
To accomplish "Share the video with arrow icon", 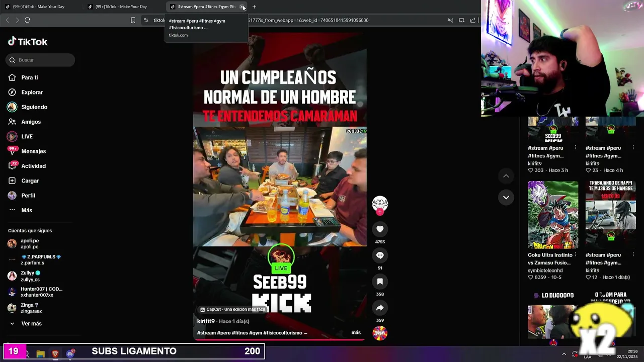I will [380, 308].
